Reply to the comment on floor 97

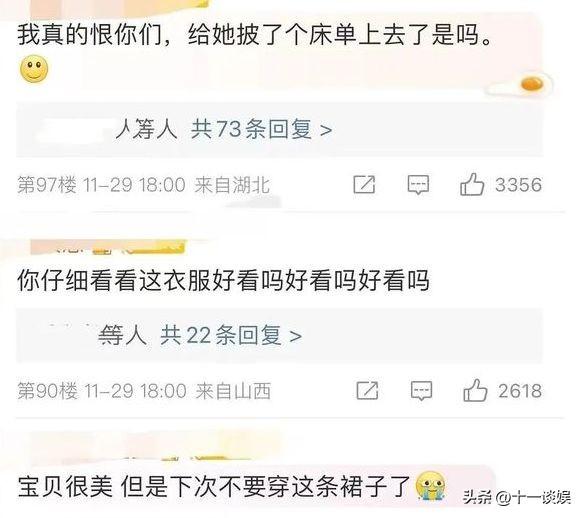[418, 184]
